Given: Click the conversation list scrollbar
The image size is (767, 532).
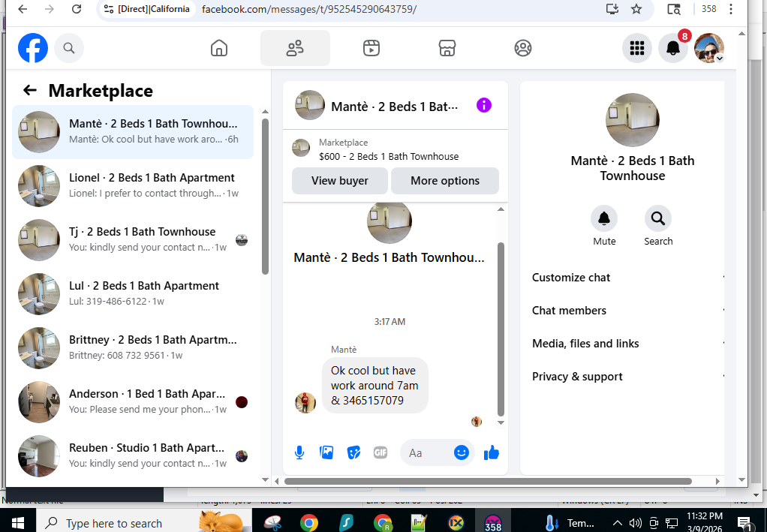Looking at the screenshot, I should [265, 196].
